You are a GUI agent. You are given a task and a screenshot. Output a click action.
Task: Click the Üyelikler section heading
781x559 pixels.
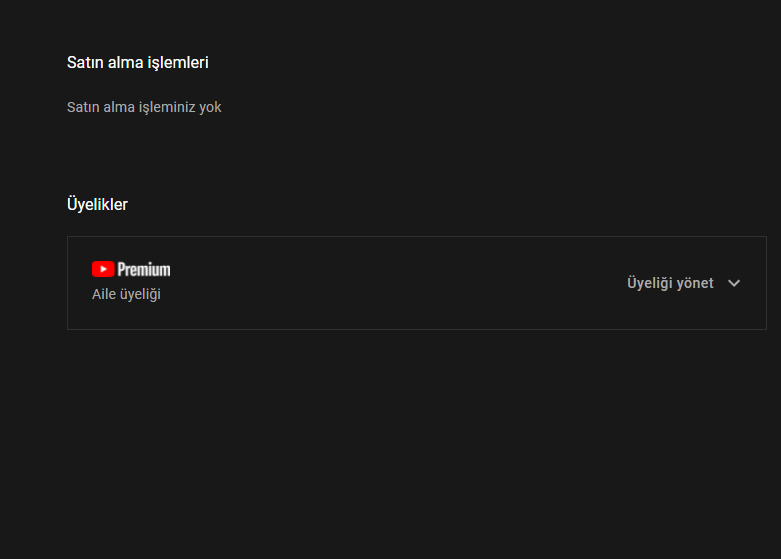point(97,204)
